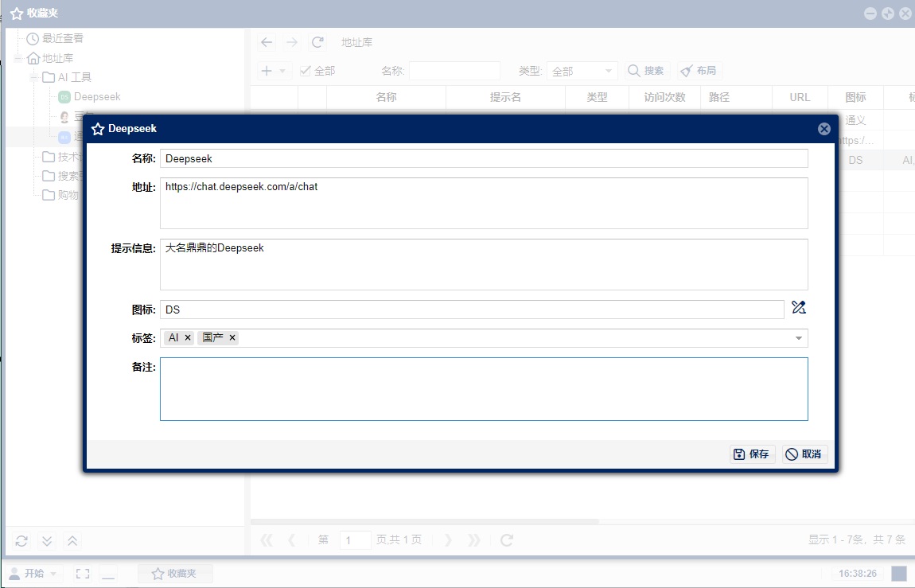
Task: Remove the AI tag from 标签 field
Action: tap(188, 338)
